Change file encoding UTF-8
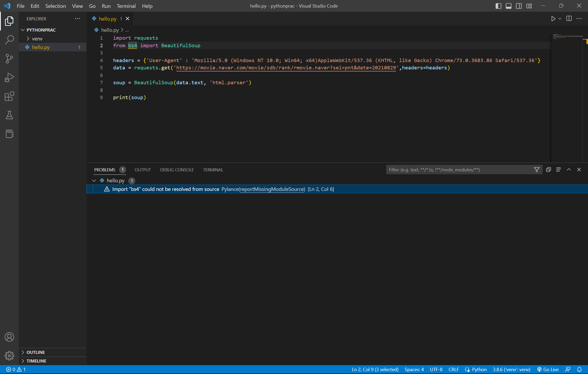The width and height of the screenshot is (588, 374). coord(436,369)
